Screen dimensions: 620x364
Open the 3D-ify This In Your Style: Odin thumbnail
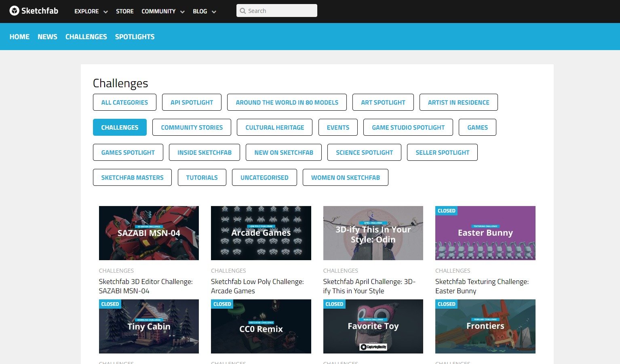[x=373, y=233]
